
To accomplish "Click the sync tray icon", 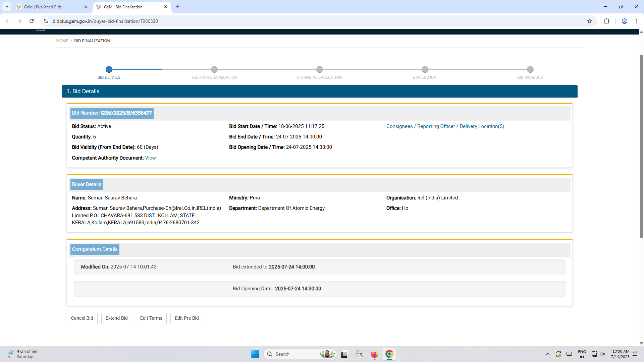I will coord(558,354).
